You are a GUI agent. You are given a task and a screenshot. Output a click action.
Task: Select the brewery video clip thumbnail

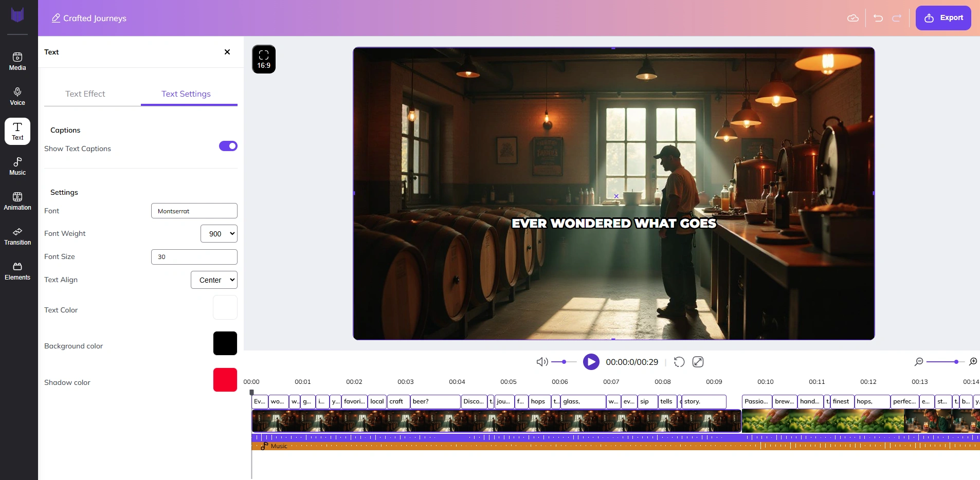pyautogui.click(x=496, y=421)
